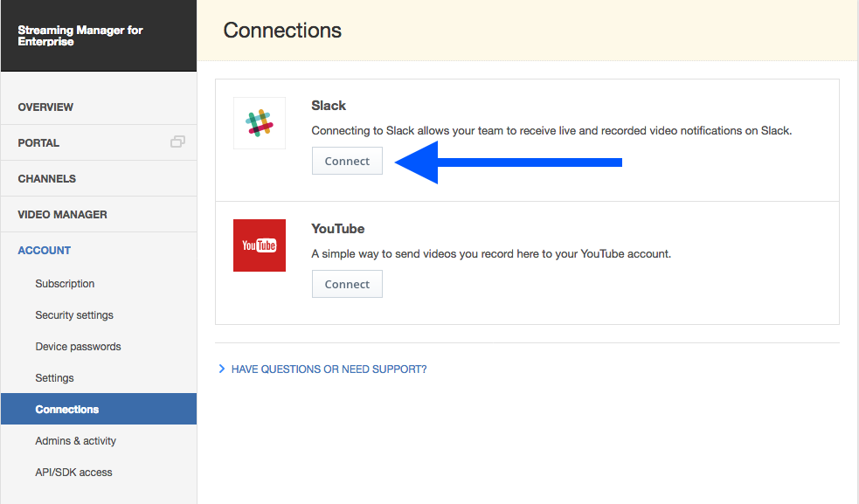Open Video Manager from sidebar
The height and width of the screenshot is (504, 859).
99,214
